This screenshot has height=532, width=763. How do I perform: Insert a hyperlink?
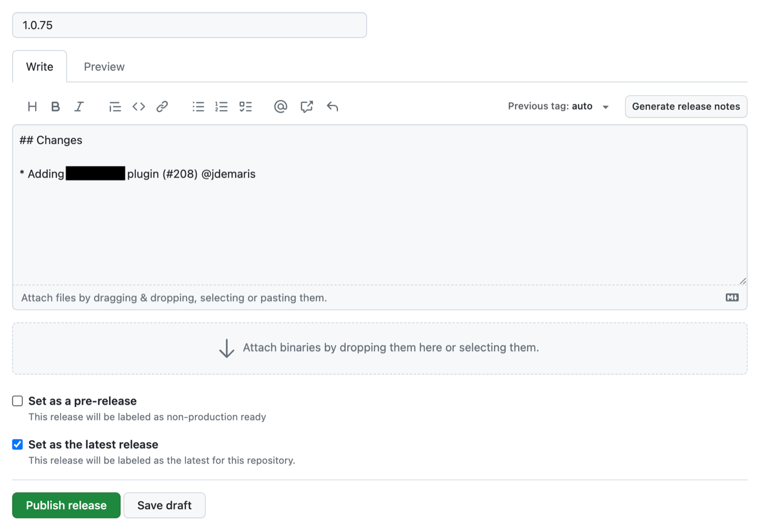tap(162, 106)
